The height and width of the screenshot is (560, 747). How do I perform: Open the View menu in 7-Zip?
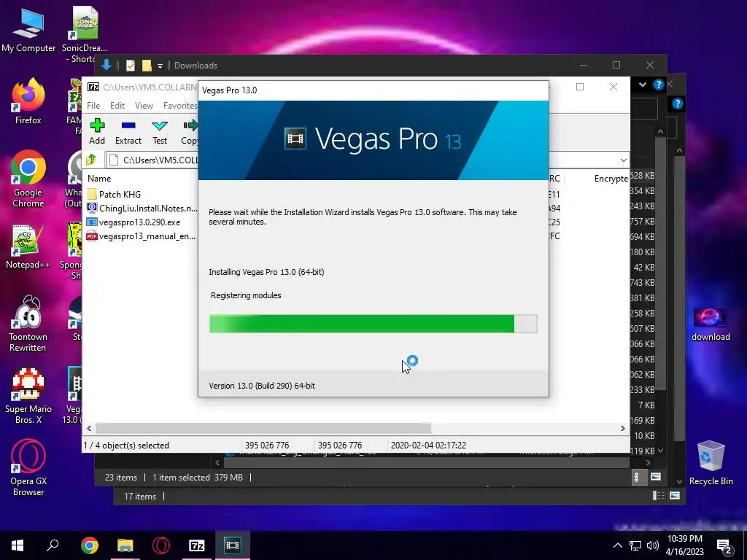tap(144, 106)
